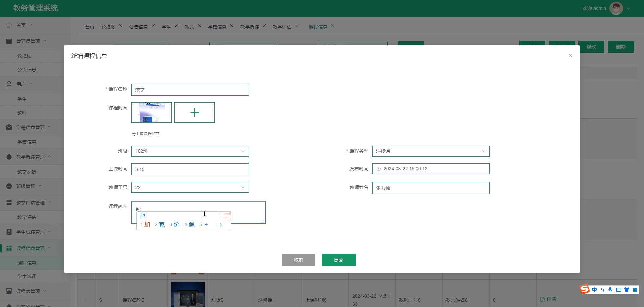Open the 班级 dropdown showing 102班
The width and height of the screenshot is (644, 307).
(190, 151)
